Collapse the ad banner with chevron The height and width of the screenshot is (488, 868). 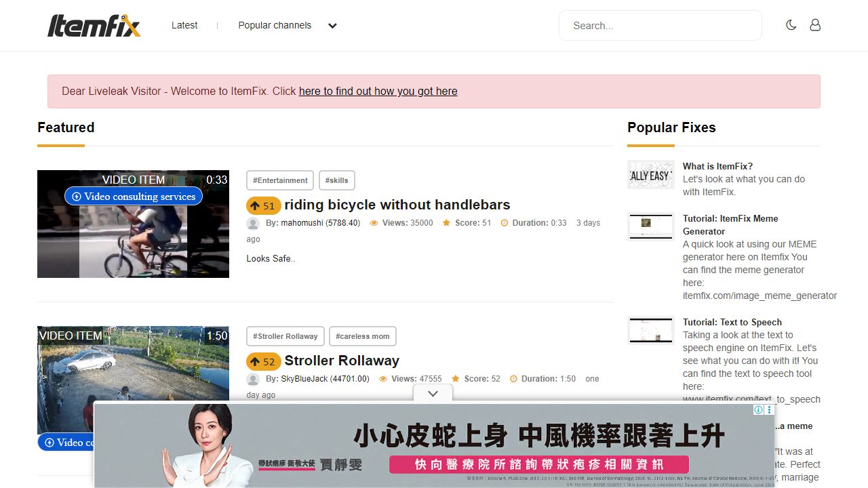433,393
